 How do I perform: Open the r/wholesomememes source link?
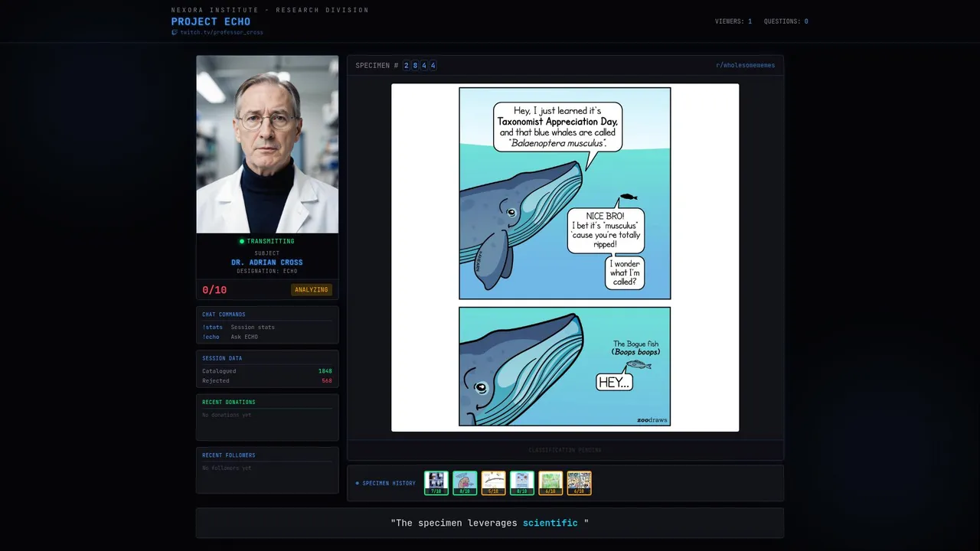click(745, 66)
